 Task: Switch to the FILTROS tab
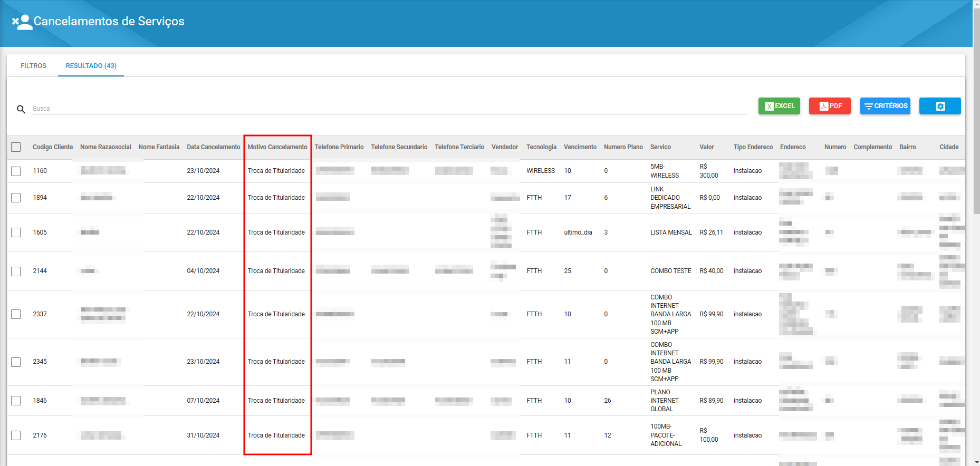pyautogui.click(x=33, y=66)
